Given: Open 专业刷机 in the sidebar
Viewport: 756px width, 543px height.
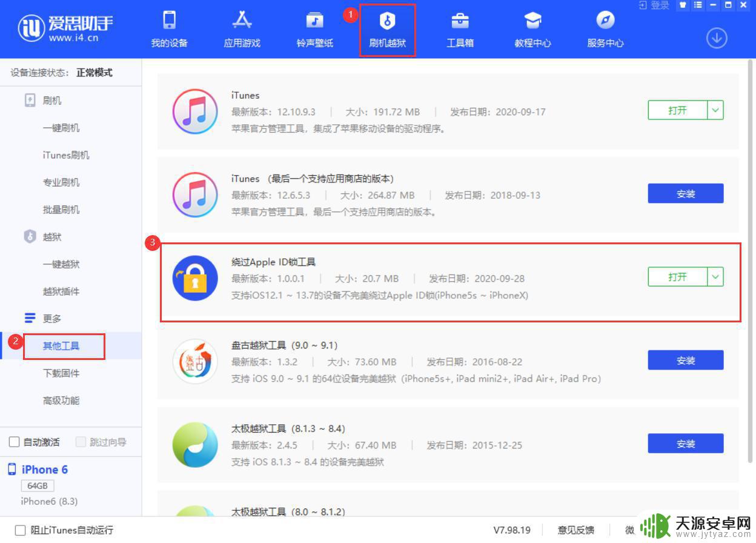Looking at the screenshot, I should click(x=61, y=182).
